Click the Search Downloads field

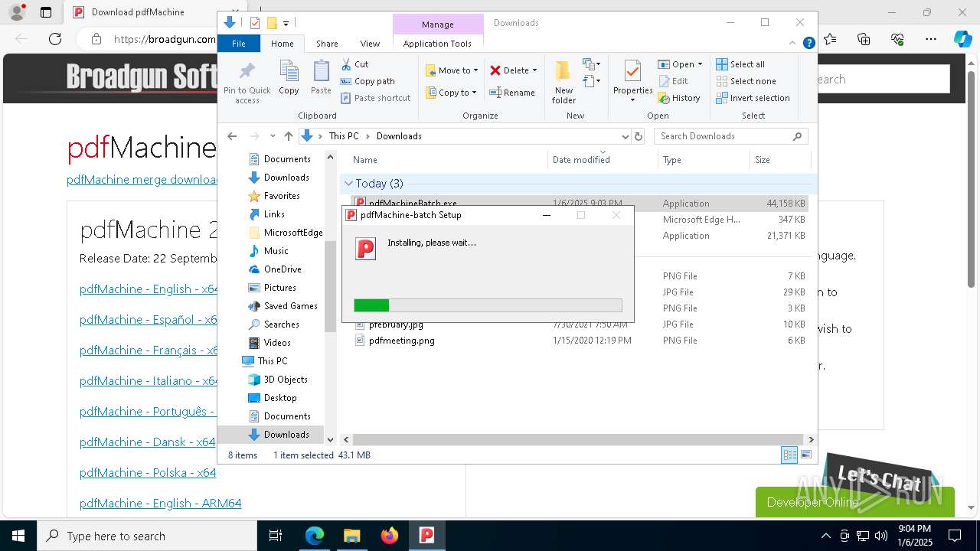pos(730,136)
